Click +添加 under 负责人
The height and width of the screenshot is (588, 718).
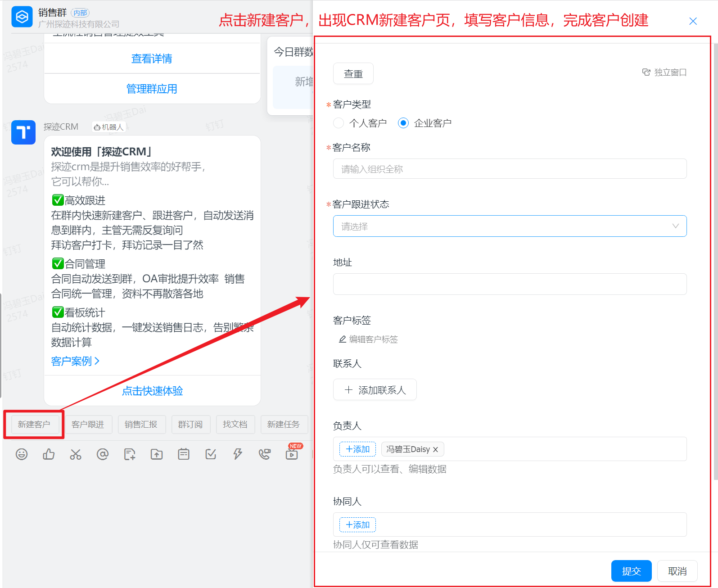[x=357, y=449]
